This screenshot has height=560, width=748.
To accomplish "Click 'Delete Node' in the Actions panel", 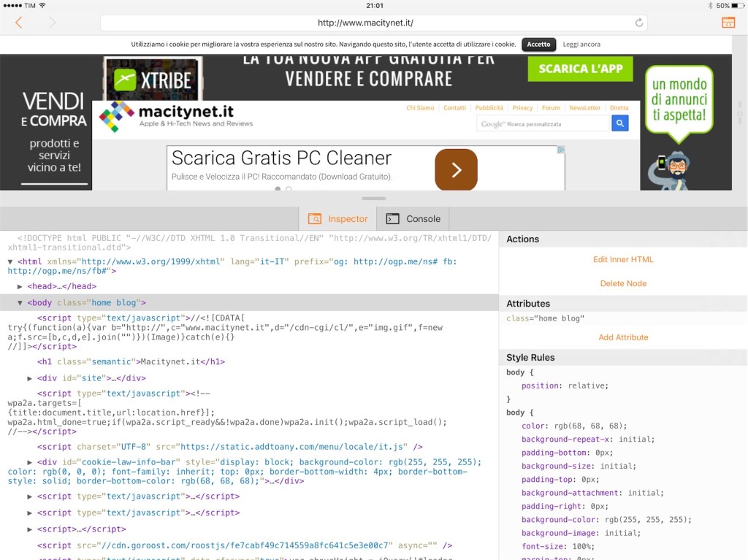I will pos(623,283).
